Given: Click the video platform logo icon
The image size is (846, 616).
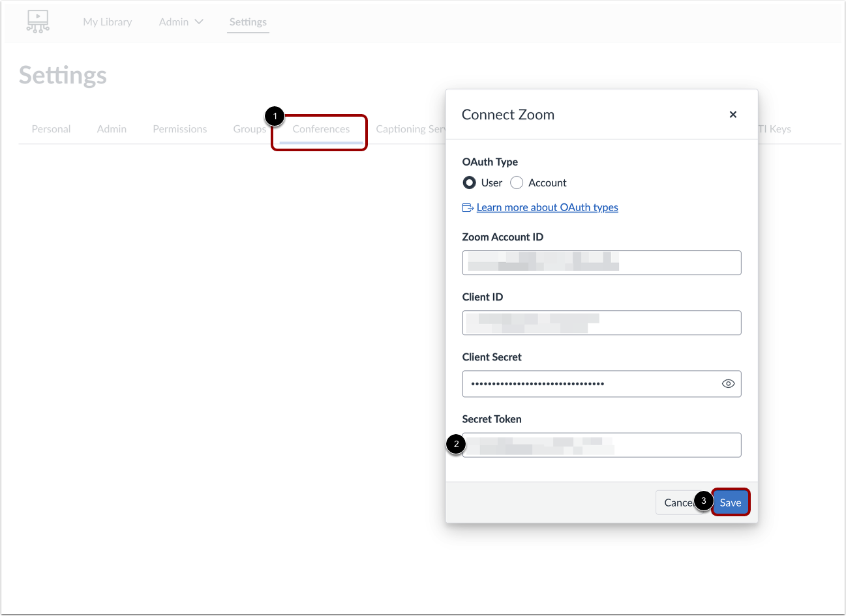Looking at the screenshot, I should tap(37, 22).
